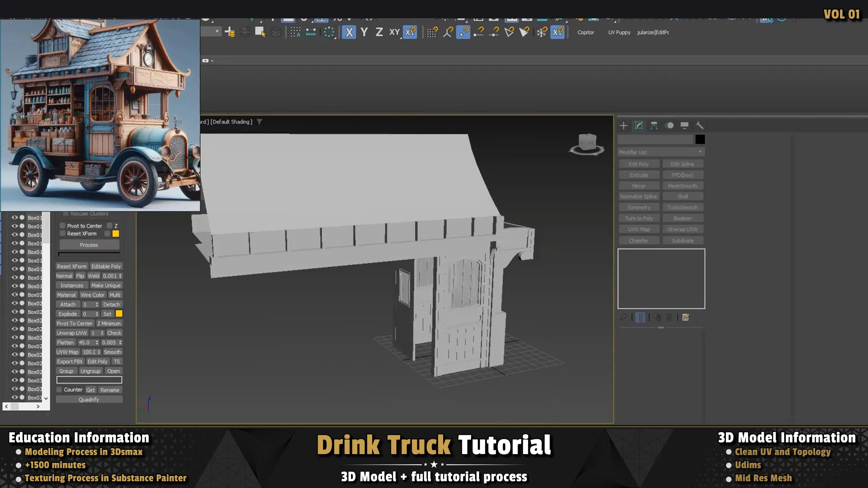This screenshot has height=488, width=868.
Task: Enable the Rescale Clusters checkbox
Action: [66, 214]
